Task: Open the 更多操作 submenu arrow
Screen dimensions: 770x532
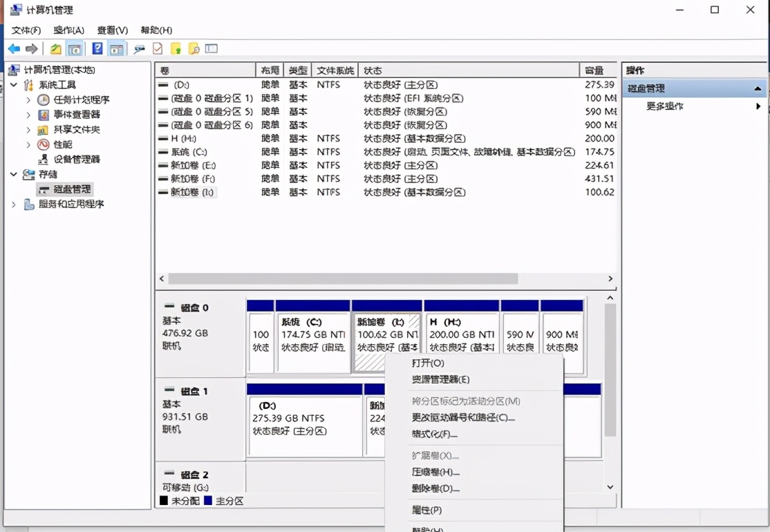Action: click(x=758, y=106)
